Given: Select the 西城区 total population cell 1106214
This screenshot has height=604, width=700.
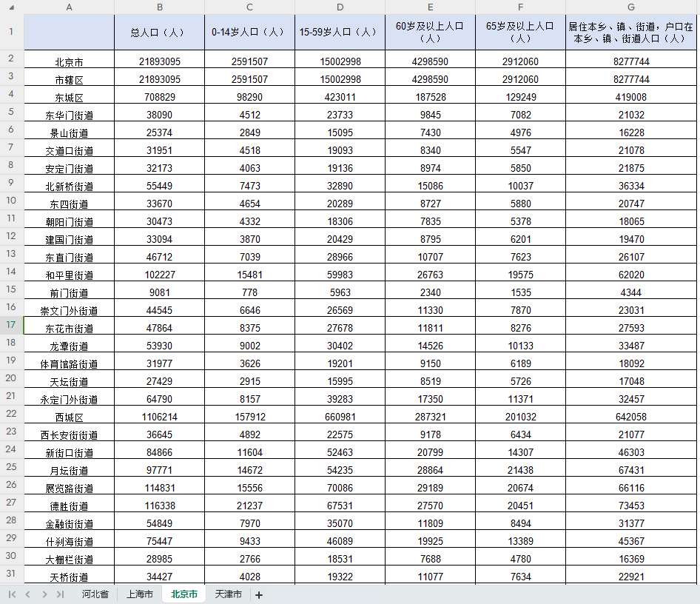Looking at the screenshot, I should point(160,417).
